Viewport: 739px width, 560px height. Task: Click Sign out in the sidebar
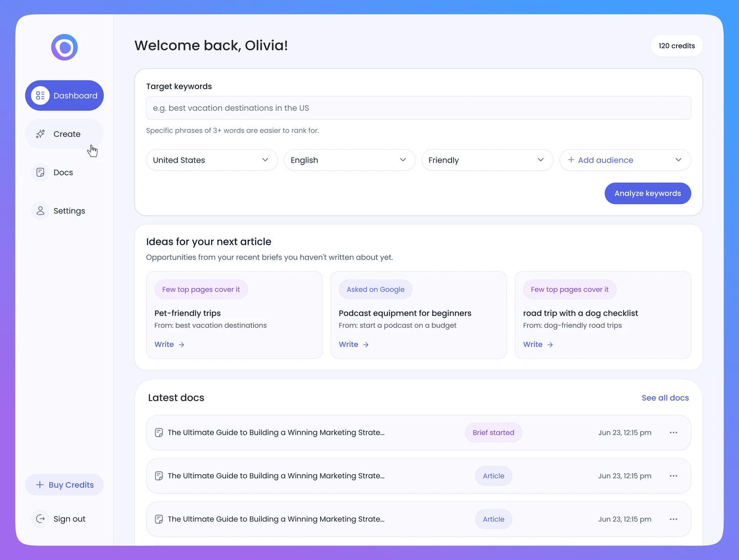coord(64,519)
